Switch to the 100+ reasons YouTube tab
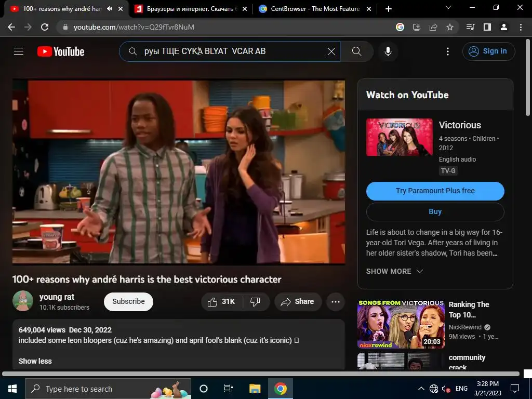This screenshot has width=532, height=399. pyautogui.click(x=62, y=9)
